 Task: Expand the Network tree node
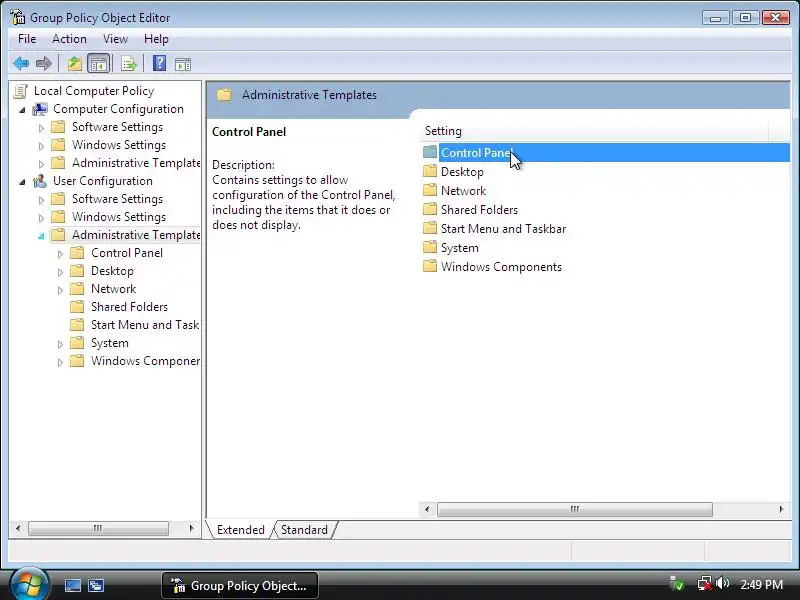60,290
